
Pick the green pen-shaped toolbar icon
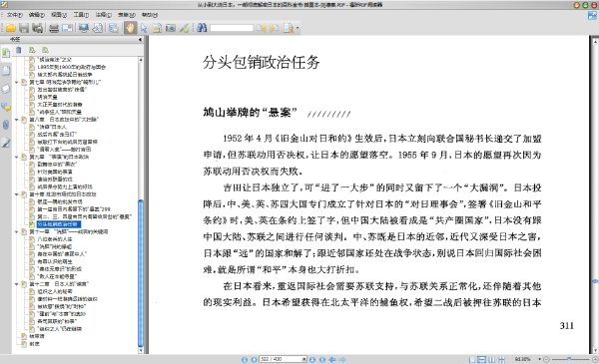[184, 28]
